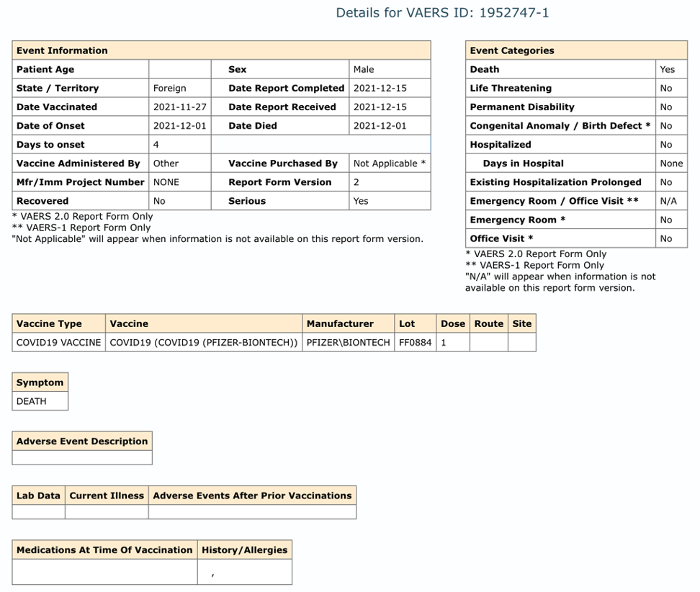
Task: Select the Days in Hospital value None
Action: point(671,163)
